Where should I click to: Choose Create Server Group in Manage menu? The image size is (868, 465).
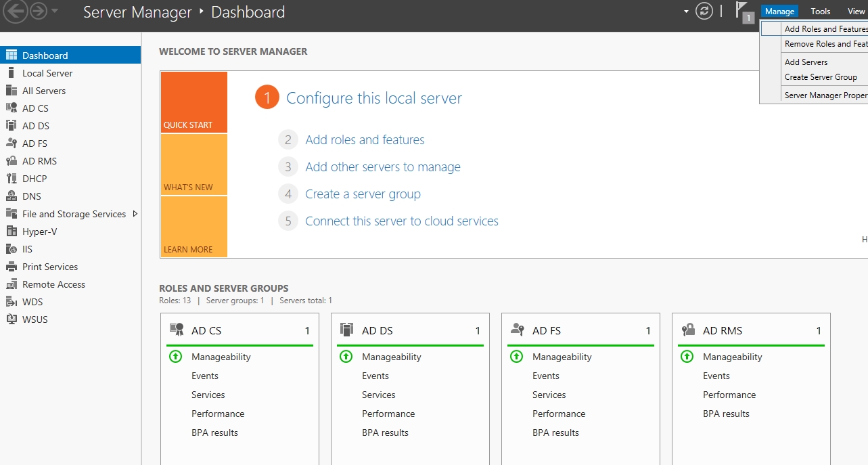click(815, 77)
